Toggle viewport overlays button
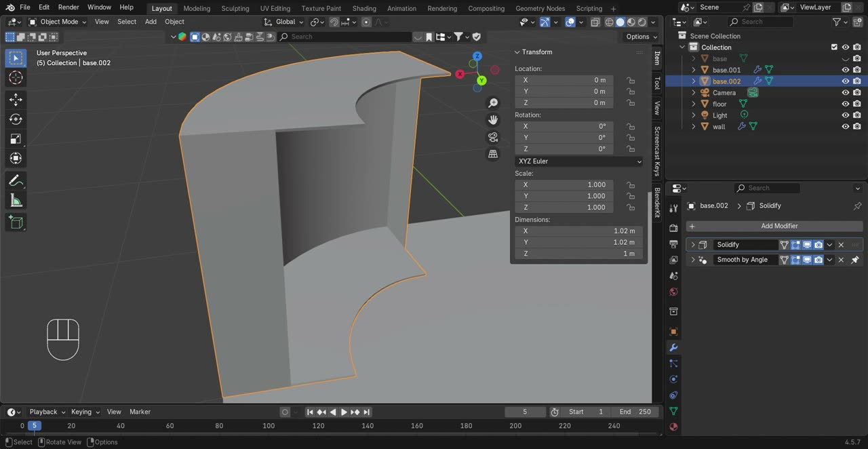 570,22
